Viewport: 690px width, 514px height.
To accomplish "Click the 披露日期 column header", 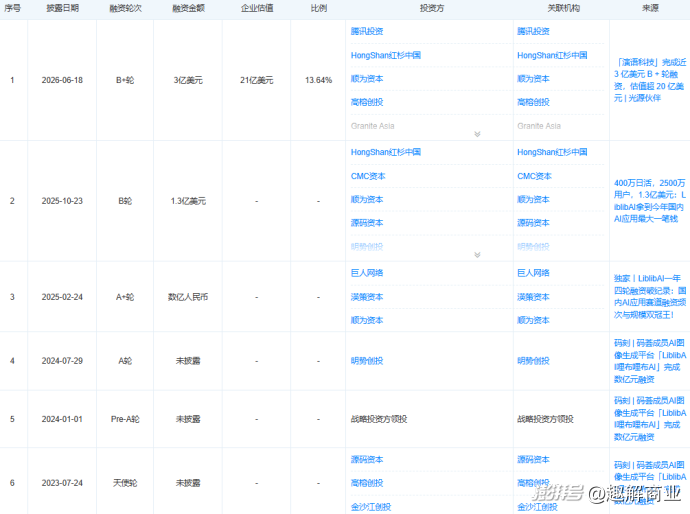I will point(62,8).
